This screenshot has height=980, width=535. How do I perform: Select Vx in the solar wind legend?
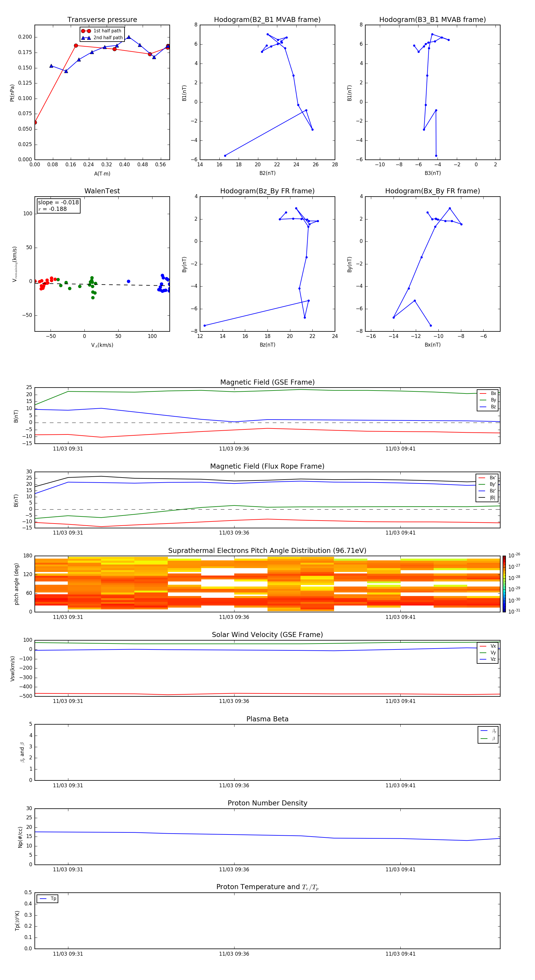pos(488,647)
